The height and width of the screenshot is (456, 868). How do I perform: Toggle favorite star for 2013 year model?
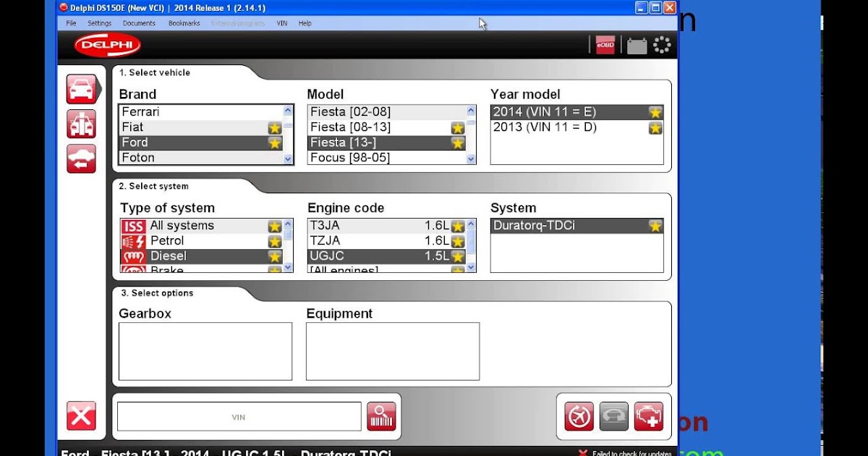click(655, 127)
